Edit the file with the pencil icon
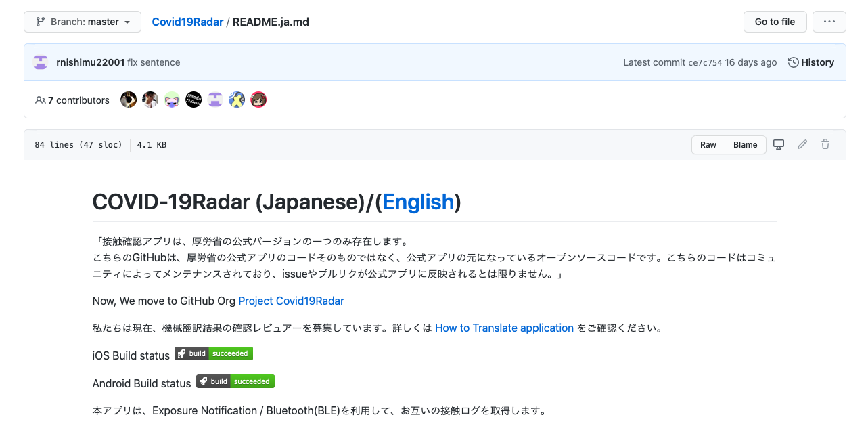Image resolution: width=868 pixels, height=432 pixels. click(x=802, y=144)
